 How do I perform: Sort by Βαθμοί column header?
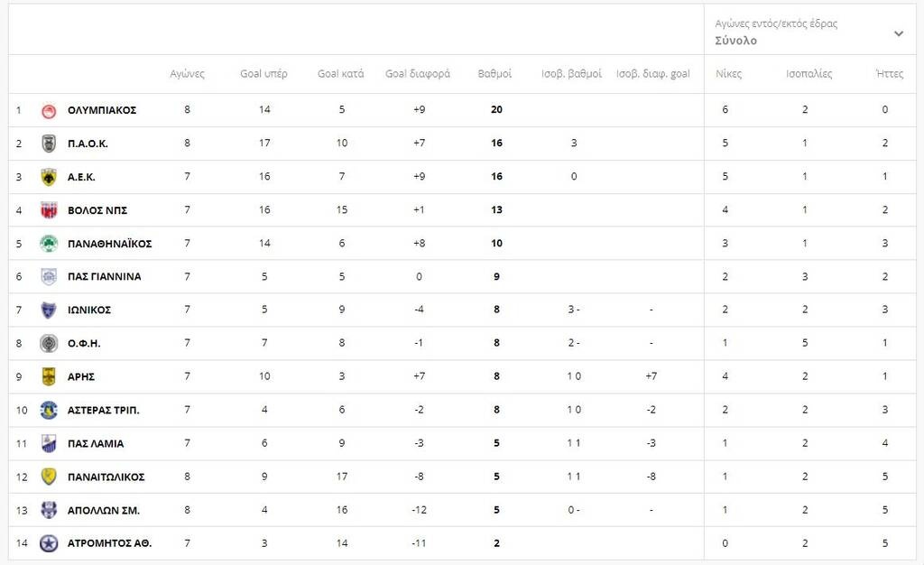pos(494,74)
